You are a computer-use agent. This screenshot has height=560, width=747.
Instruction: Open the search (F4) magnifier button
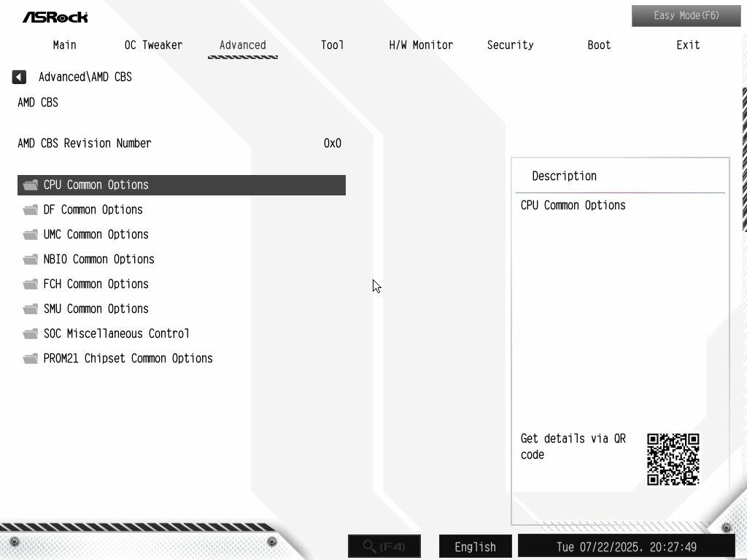coord(384,545)
